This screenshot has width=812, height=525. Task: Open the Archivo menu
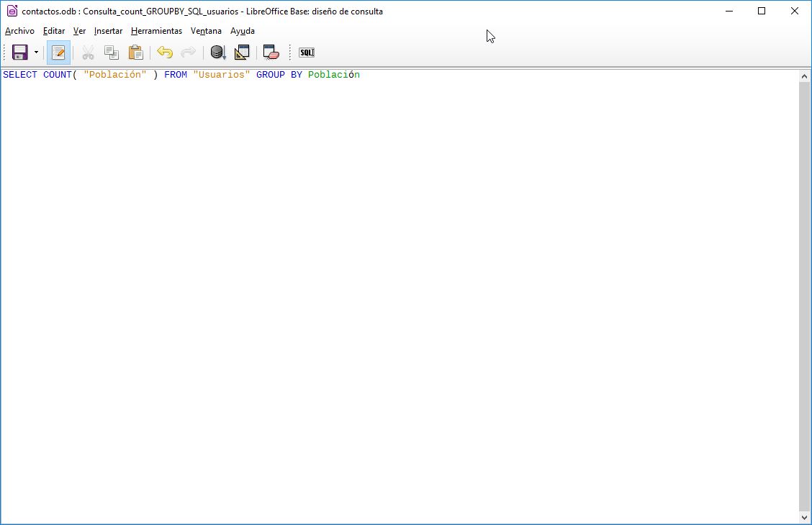tap(19, 31)
